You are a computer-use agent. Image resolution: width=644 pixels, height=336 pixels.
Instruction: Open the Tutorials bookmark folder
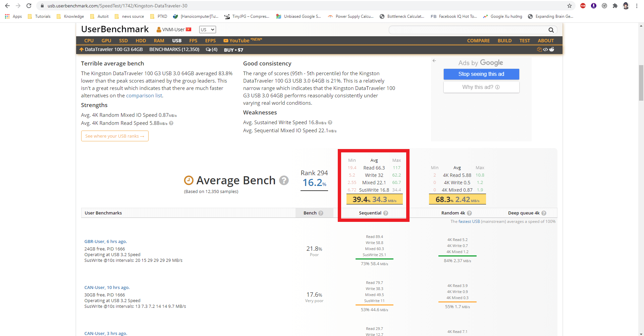39,16
